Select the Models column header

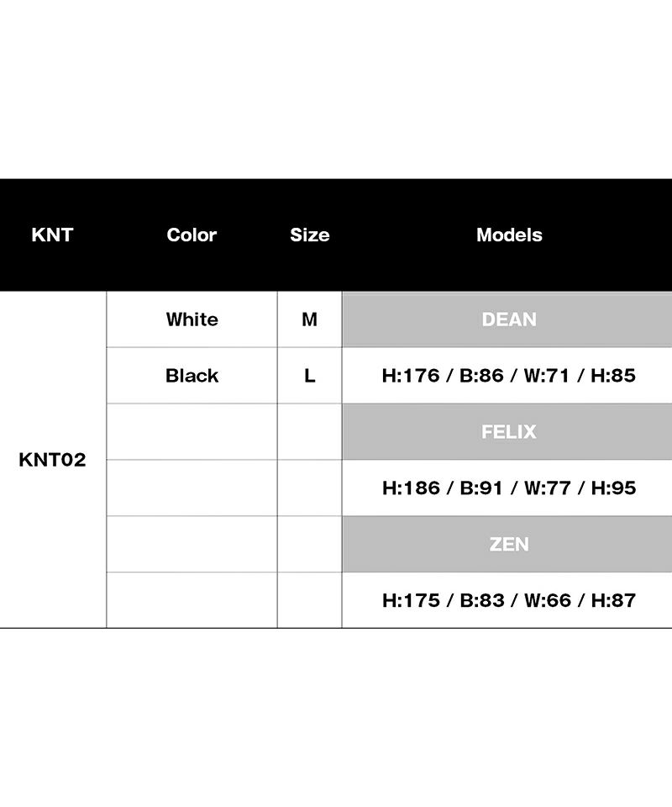pyautogui.click(x=509, y=235)
